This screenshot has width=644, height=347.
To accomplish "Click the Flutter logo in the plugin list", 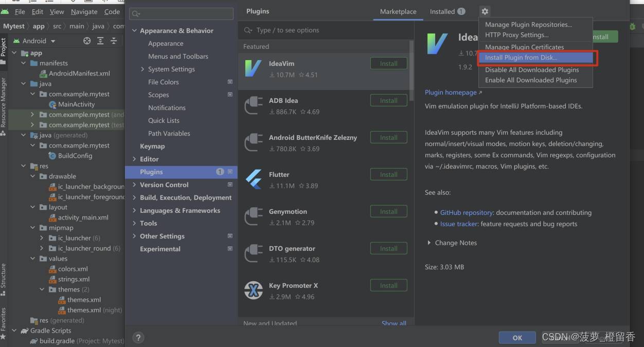I will [x=253, y=179].
